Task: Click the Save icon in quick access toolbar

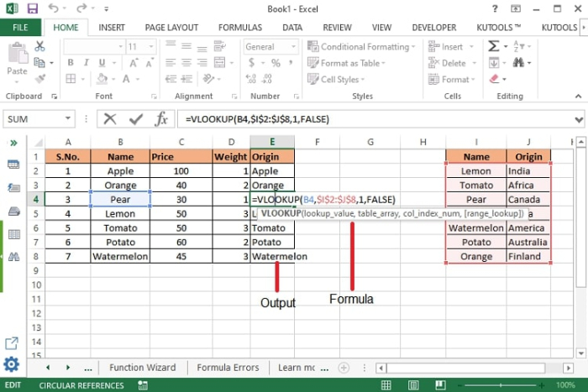Action: [x=33, y=8]
